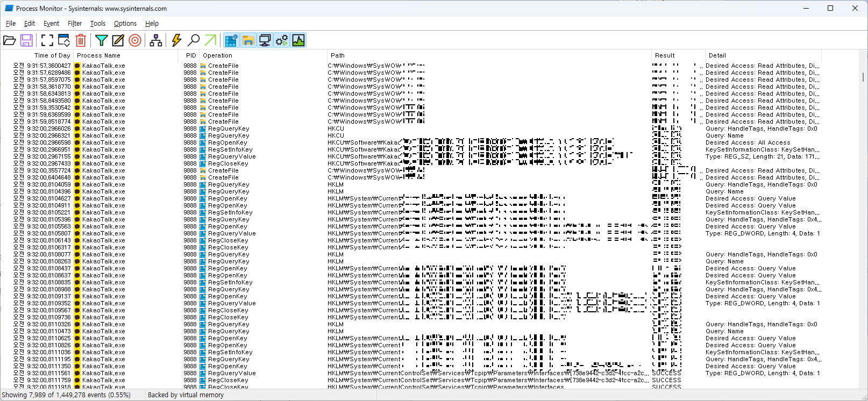
Task: Toggle Show Registry Activity icon
Action: (231, 40)
